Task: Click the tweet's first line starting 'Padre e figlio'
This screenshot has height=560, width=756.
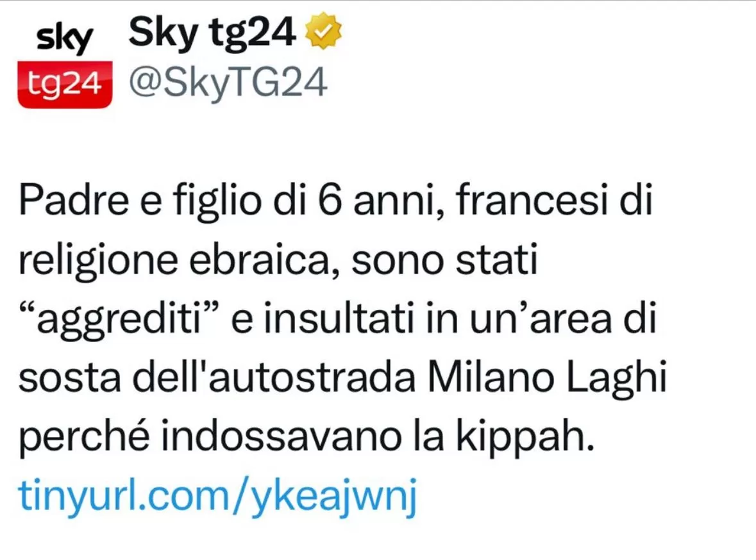Action: tap(335, 201)
